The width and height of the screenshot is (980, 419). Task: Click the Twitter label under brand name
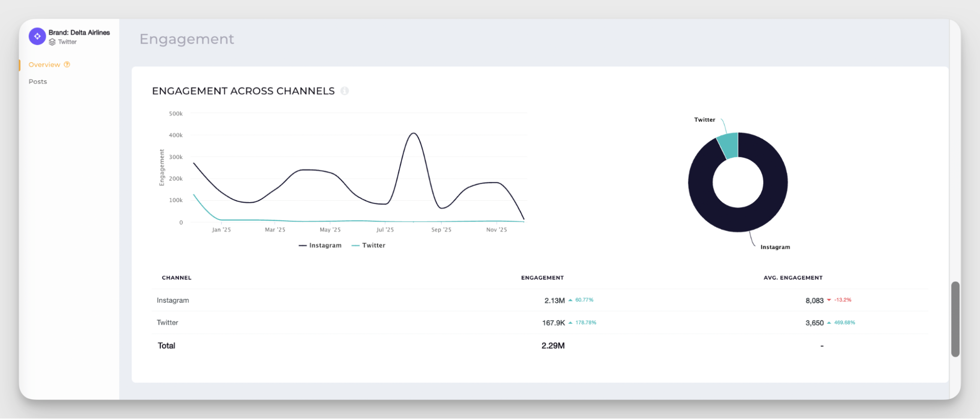(67, 42)
